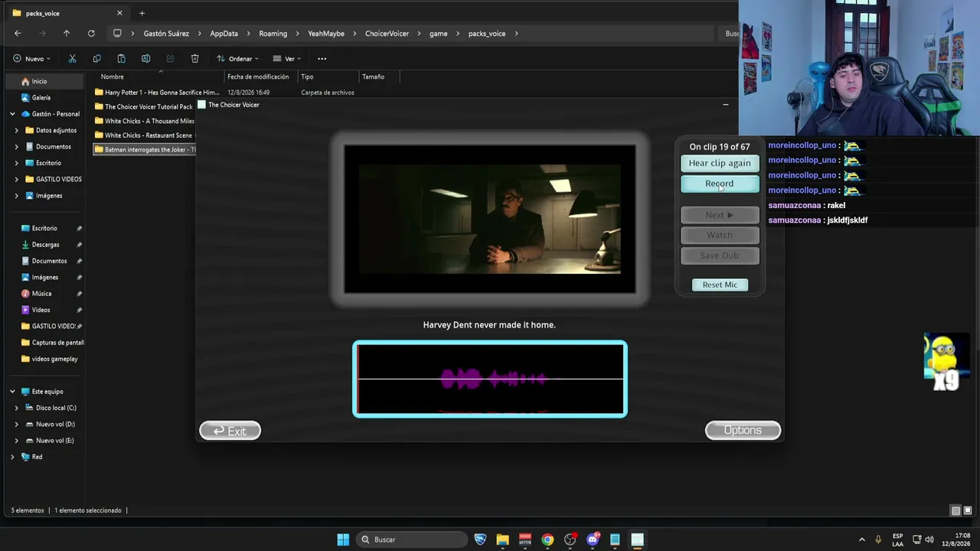
Task: Click the movie clip preview frame
Action: pyautogui.click(x=490, y=219)
